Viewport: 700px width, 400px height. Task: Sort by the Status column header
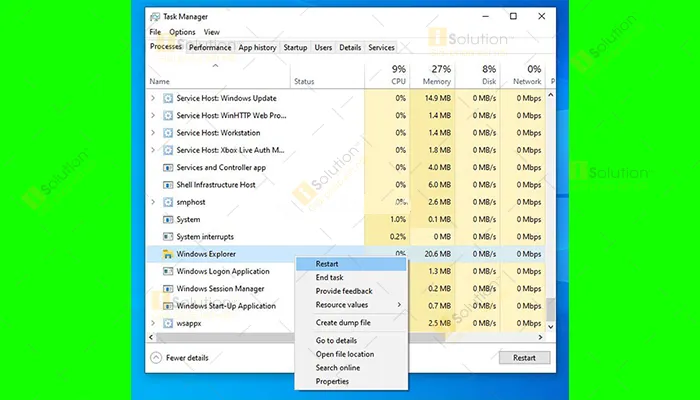[x=327, y=76]
